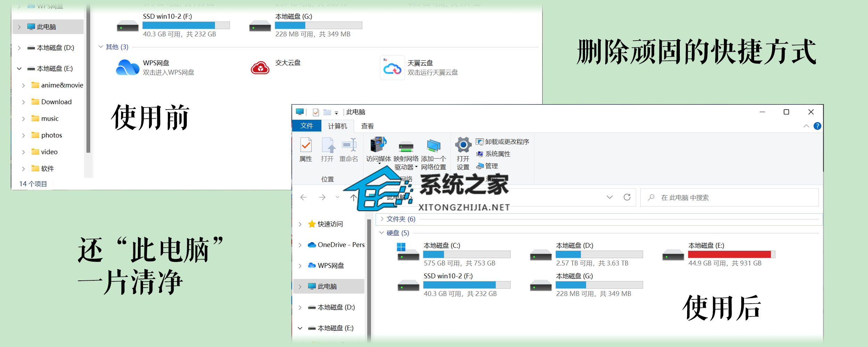Open 软件 folder in back sidebar
868x347 pixels.
42,169
